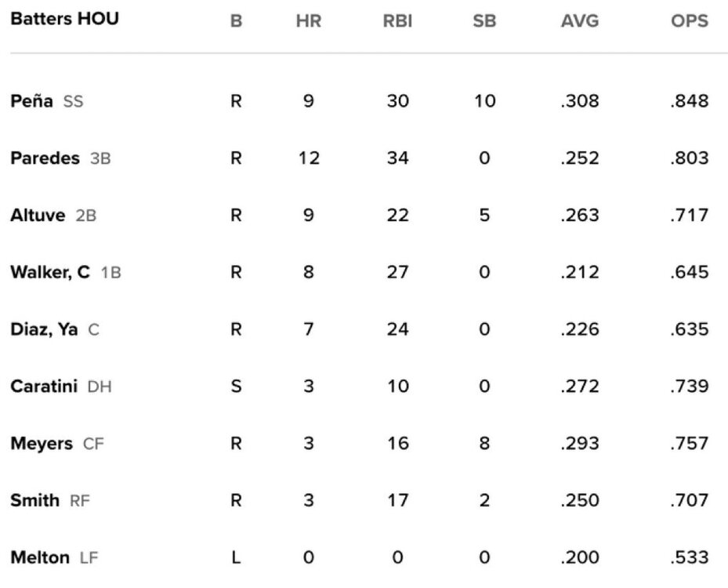This screenshot has height=588, width=728.
Task: Sort table by OPS column
Action: point(689,21)
